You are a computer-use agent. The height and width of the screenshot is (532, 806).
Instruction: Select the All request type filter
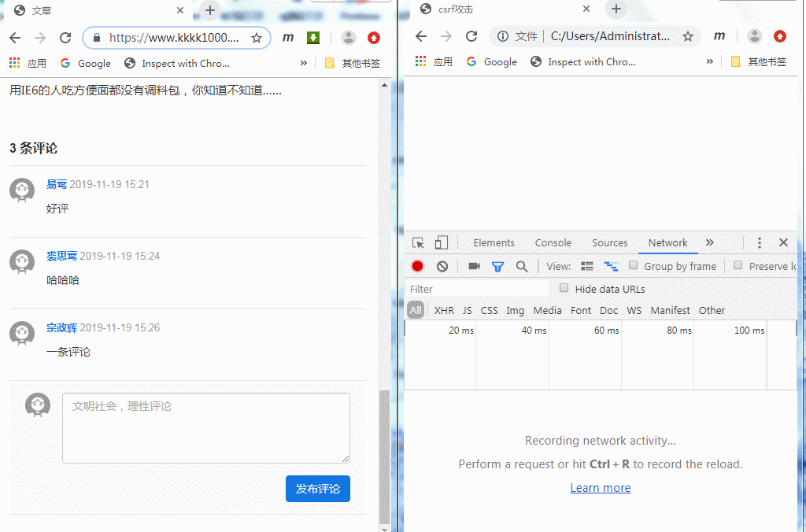point(416,310)
